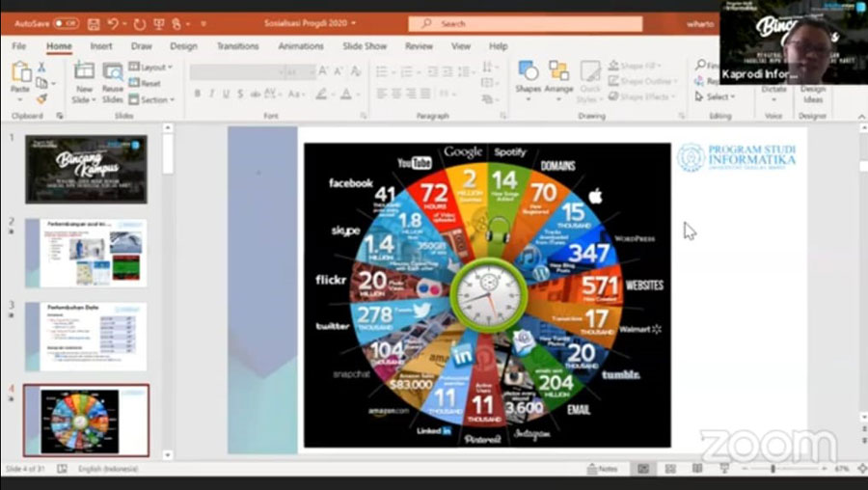This screenshot has height=490, width=868.
Task: Click the accessibility checker status icon
Action: (x=62, y=469)
